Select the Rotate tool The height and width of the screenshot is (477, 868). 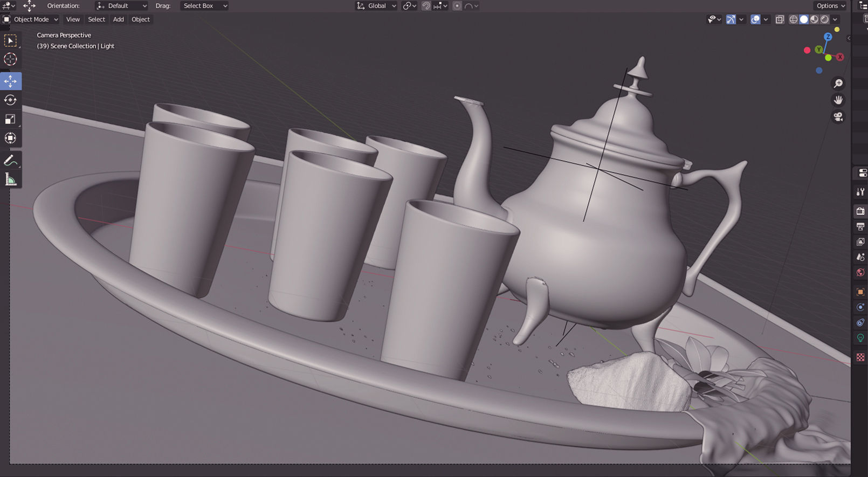[10, 100]
